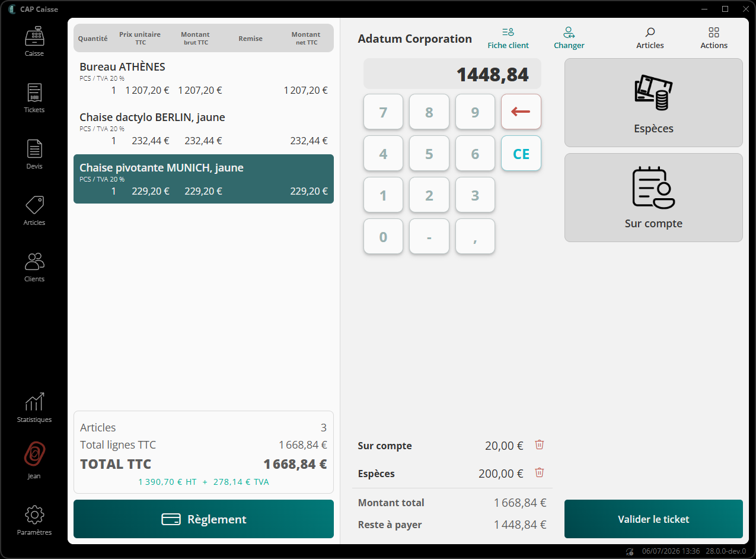Click the status bar connection icon
The height and width of the screenshot is (559, 756).
[x=630, y=551]
